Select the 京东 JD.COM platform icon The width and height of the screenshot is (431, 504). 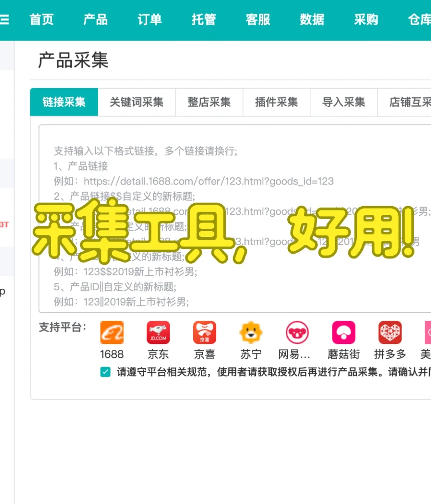click(158, 332)
